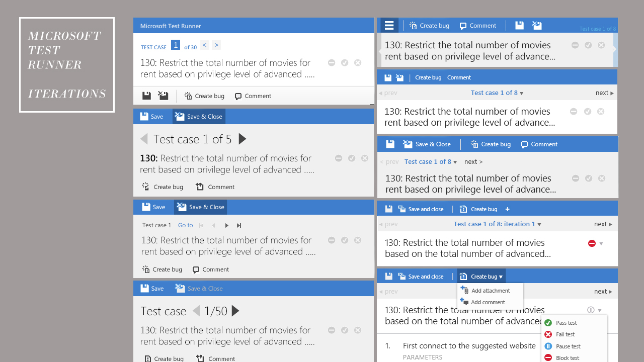644x362 pixels.
Task: Open the hamburger menu icon in the top-right panel
Action: pos(389,26)
